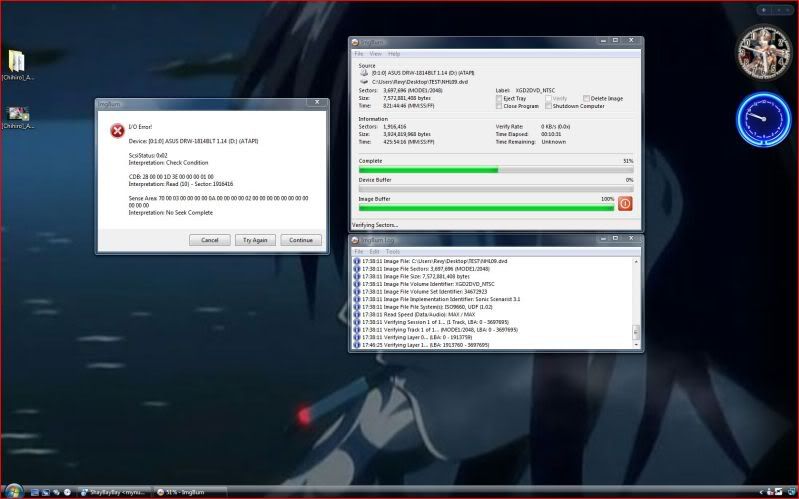The height and width of the screenshot is (499, 799).
Task: Toggle the Eject Tray checkbox
Action: [x=499, y=98]
